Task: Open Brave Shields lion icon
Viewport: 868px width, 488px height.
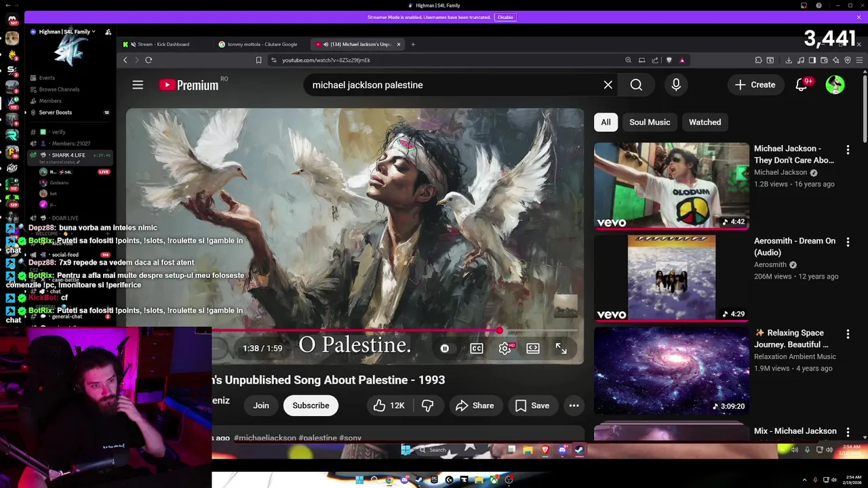Action: 669,60
